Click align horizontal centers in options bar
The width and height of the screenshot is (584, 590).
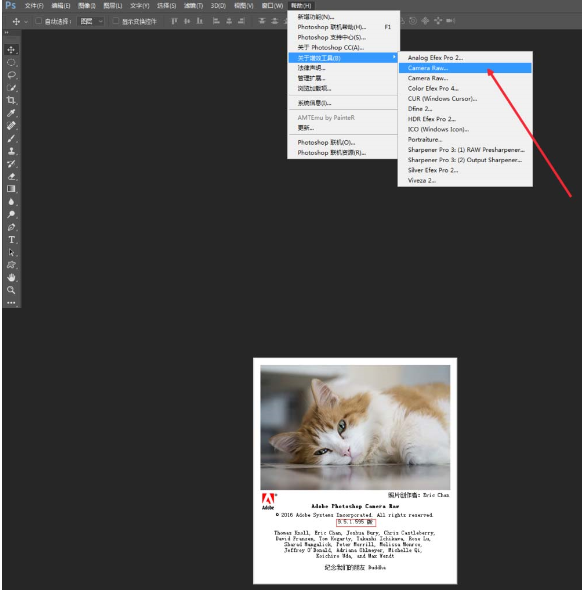point(229,21)
